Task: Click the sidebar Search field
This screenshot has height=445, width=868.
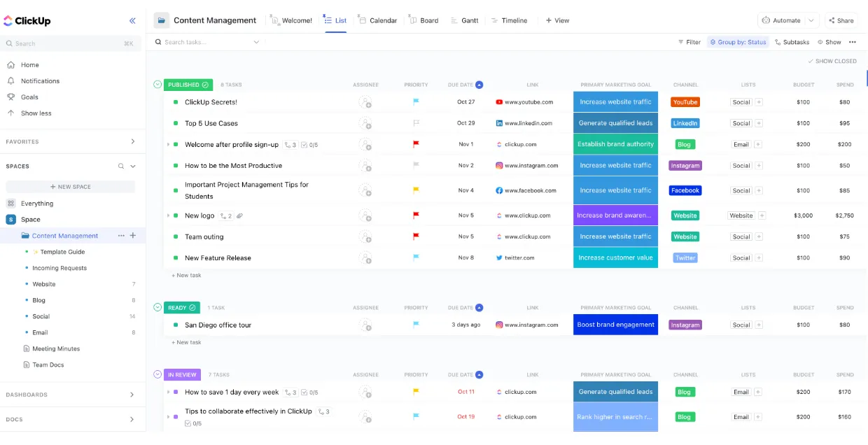Action: (x=70, y=43)
